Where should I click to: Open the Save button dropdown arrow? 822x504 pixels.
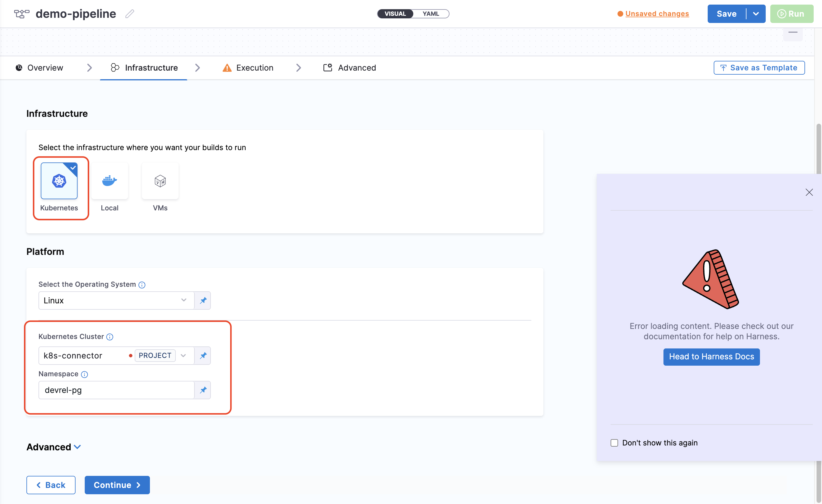pyautogui.click(x=756, y=14)
